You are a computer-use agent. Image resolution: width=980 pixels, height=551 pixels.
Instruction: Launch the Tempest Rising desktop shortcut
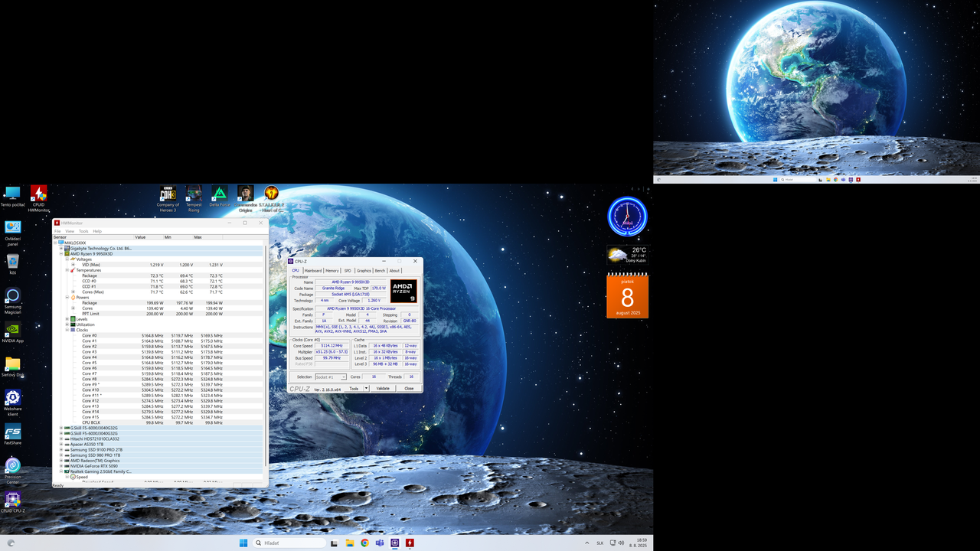pyautogui.click(x=194, y=197)
